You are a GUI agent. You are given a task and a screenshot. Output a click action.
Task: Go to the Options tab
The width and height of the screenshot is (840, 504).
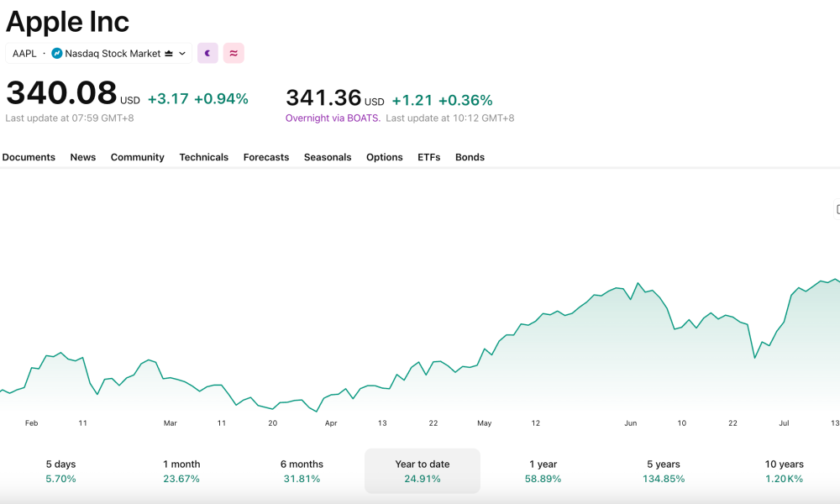point(385,157)
